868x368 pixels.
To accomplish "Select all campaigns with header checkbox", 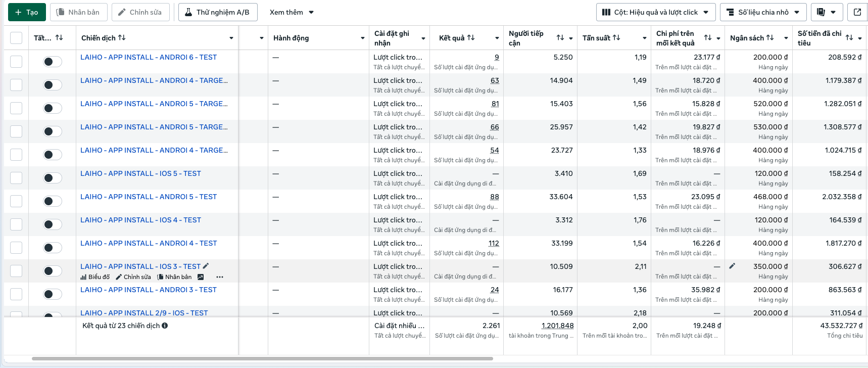I will pyautogui.click(x=16, y=38).
